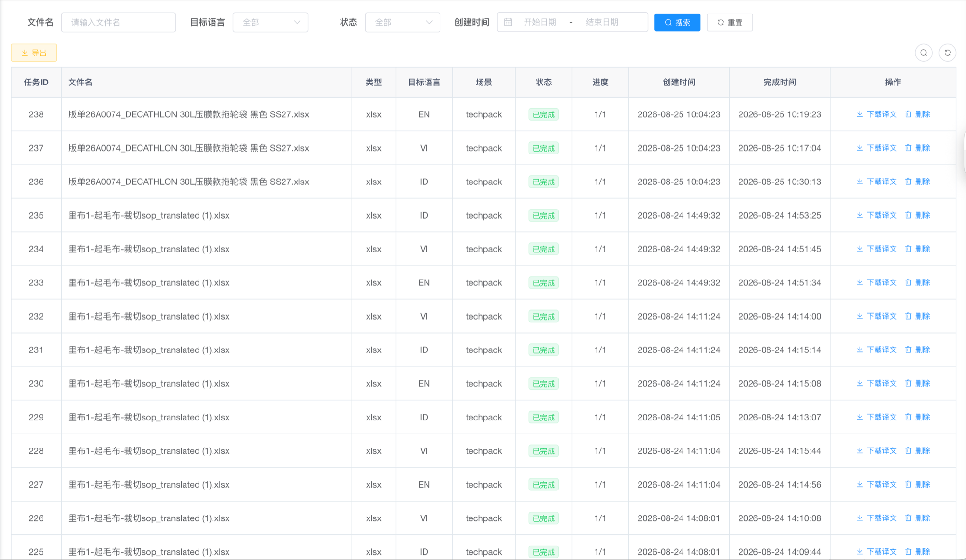Click the 结束日期 end date field
The height and width of the screenshot is (560, 966).
point(602,22)
